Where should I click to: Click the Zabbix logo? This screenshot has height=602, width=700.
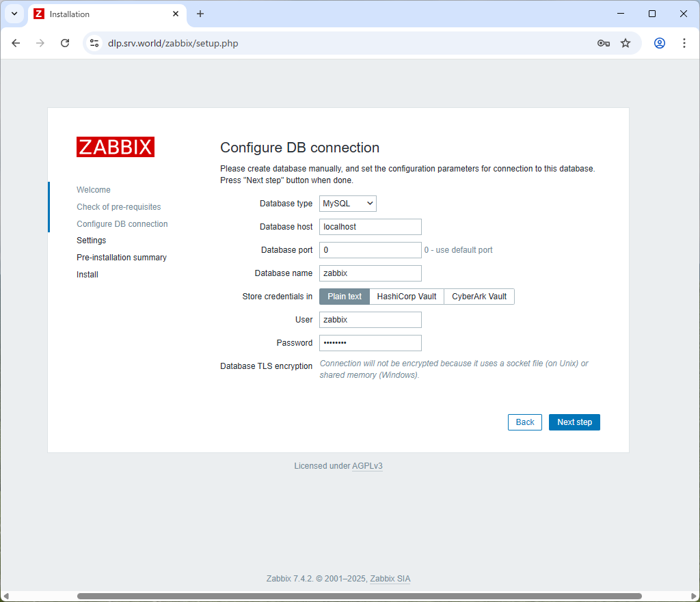pyautogui.click(x=116, y=147)
